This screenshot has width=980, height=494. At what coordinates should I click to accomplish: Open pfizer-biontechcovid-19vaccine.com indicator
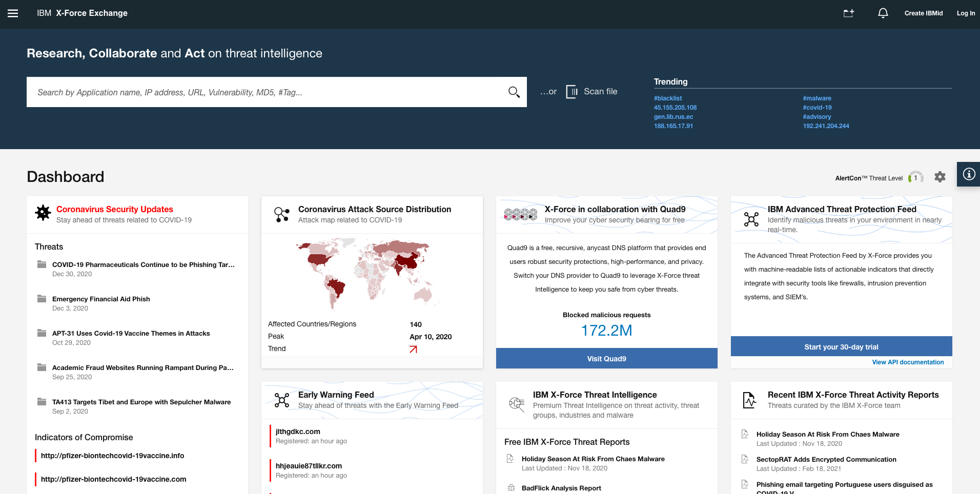113,479
